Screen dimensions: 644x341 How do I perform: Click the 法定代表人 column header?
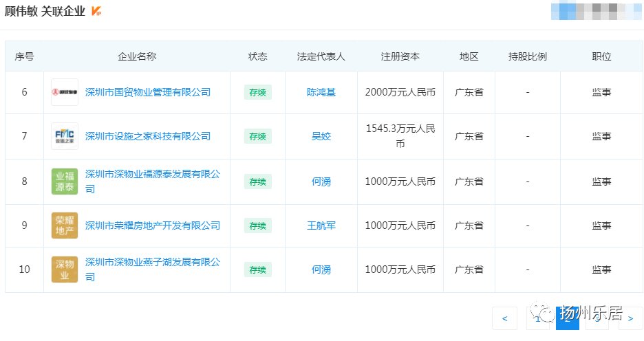(321, 56)
